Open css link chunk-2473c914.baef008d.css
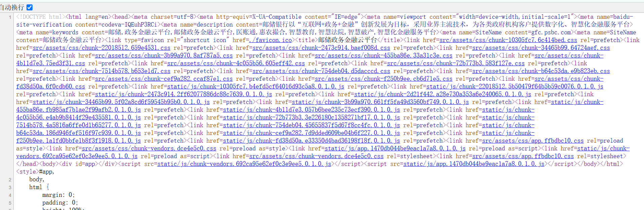This screenshot has width=644, height=210. (x=321, y=48)
